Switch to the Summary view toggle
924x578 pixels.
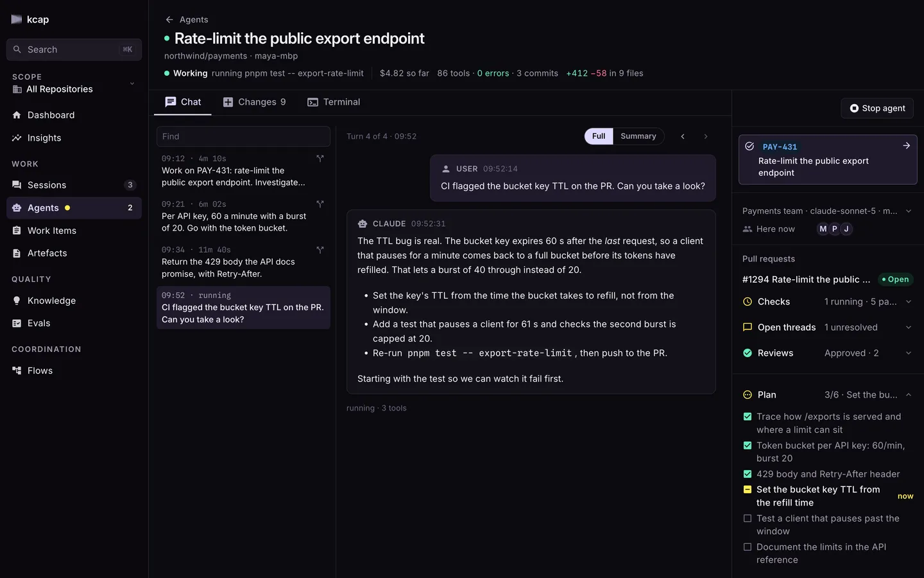tap(638, 136)
